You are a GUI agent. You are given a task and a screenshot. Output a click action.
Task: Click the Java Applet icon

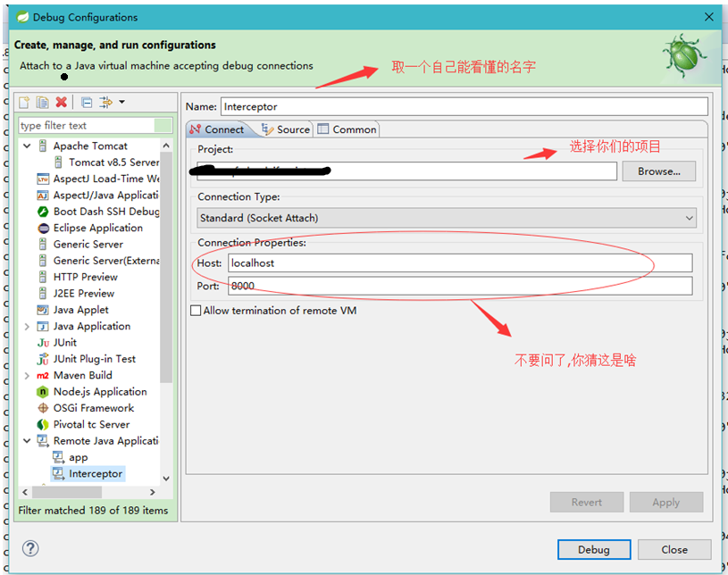coord(43,310)
